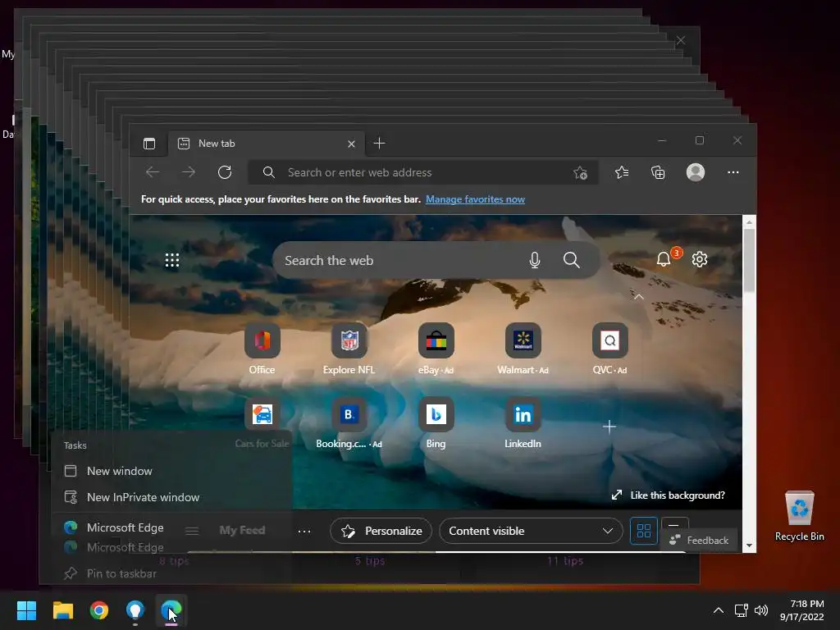Focus the address bar field
This screenshot has height=630, width=840.
pyautogui.click(x=423, y=172)
